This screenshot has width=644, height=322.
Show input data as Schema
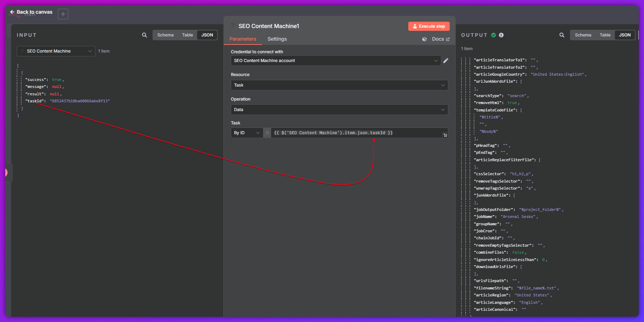point(166,35)
